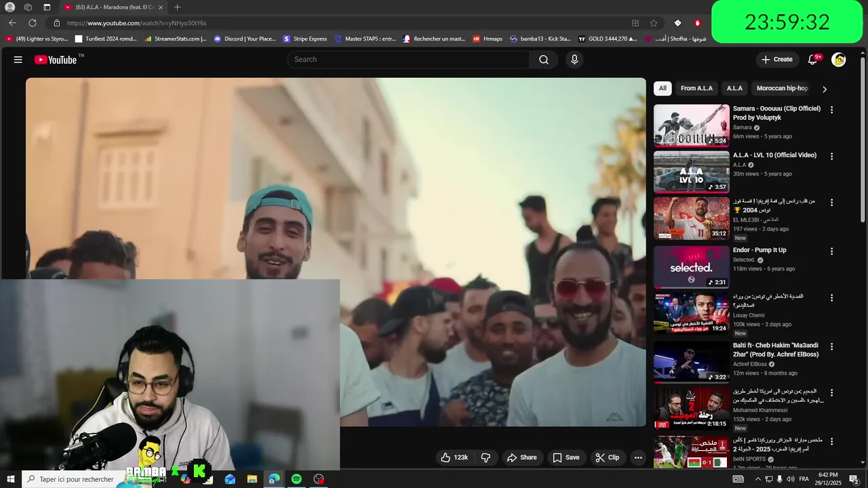Screen dimensions: 868x488
Task: Open Endor - Pump It Up thumbnail
Action: click(x=691, y=267)
